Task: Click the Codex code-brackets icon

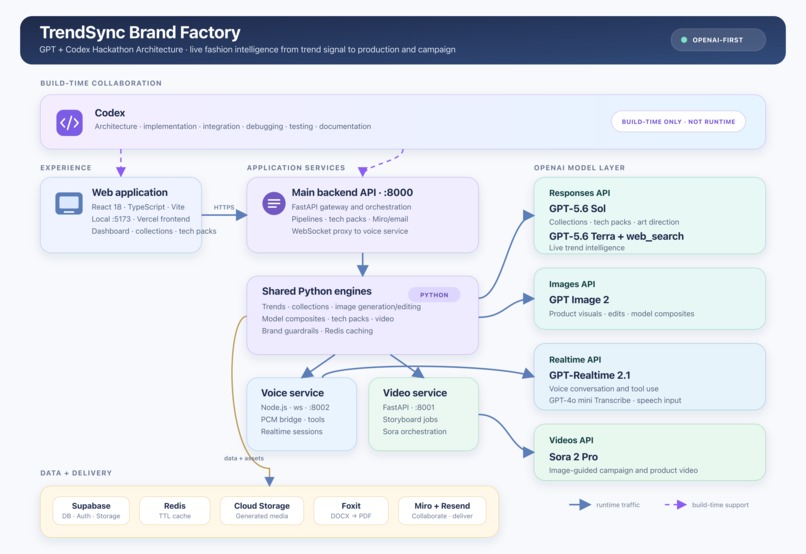Action: click(69, 122)
